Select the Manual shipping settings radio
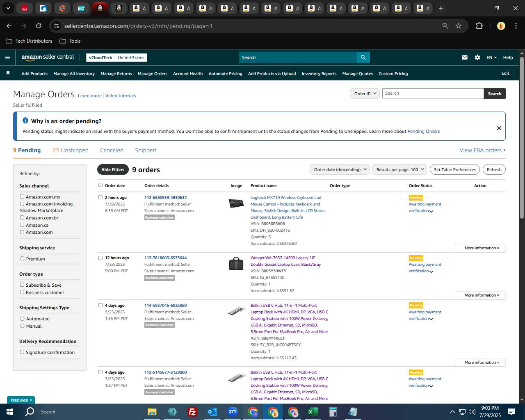Screen dimensions: 525x420 (x=22, y=326)
